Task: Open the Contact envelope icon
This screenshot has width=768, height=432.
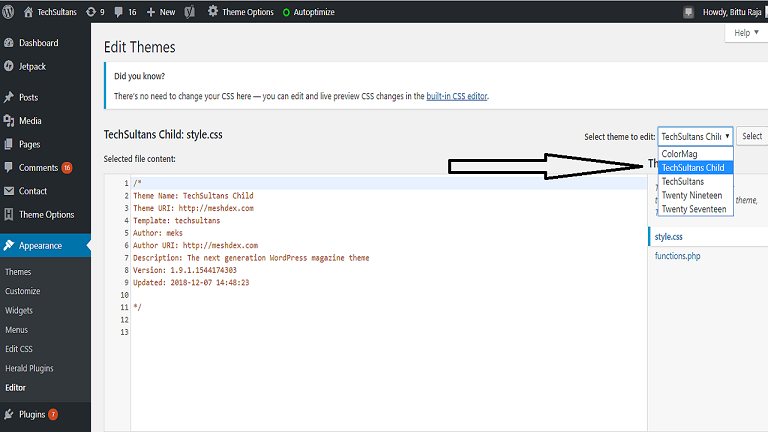Action: pos(9,191)
